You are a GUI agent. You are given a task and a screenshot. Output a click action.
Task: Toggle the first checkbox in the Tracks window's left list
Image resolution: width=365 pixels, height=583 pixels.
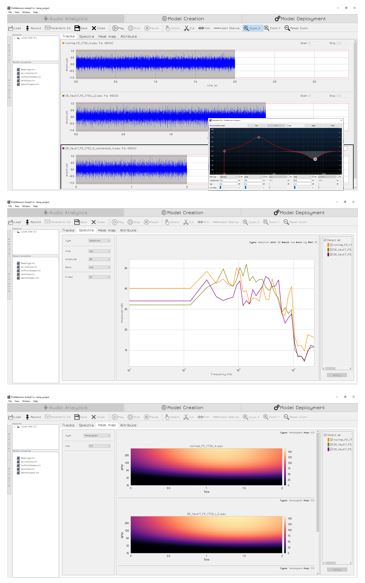pos(18,70)
